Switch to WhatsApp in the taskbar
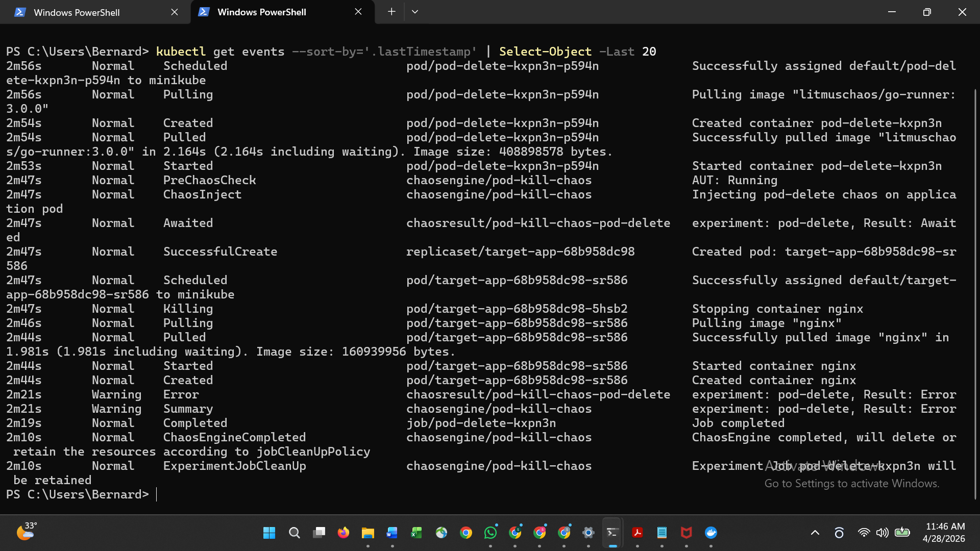 pos(491,533)
